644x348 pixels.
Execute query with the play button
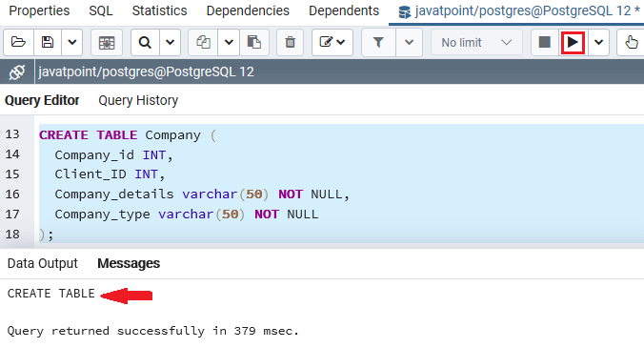(573, 42)
